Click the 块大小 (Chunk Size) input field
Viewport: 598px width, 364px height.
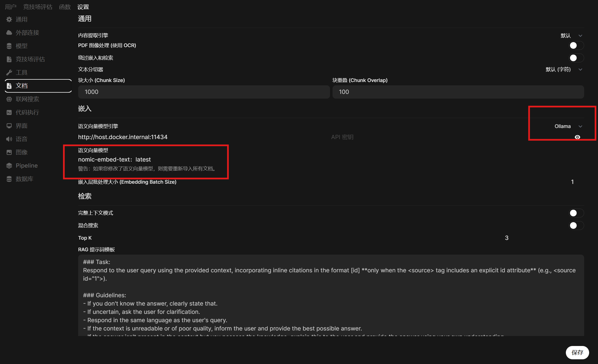204,92
